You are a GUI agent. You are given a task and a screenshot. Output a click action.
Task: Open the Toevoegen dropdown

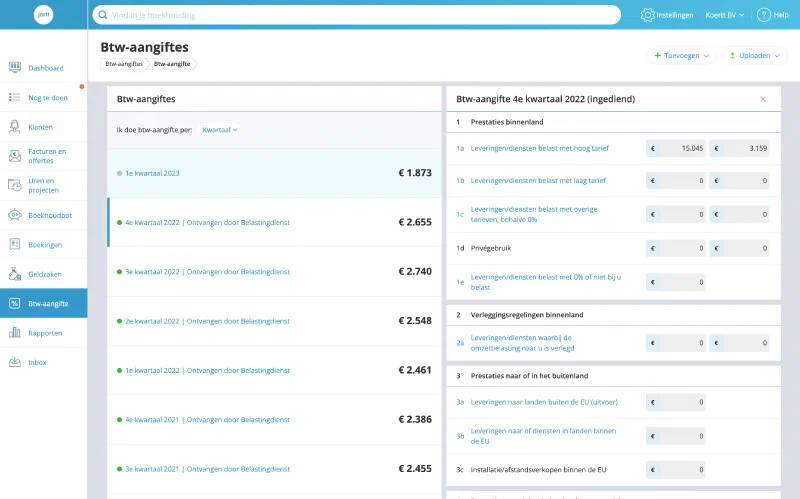[x=682, y=56]
